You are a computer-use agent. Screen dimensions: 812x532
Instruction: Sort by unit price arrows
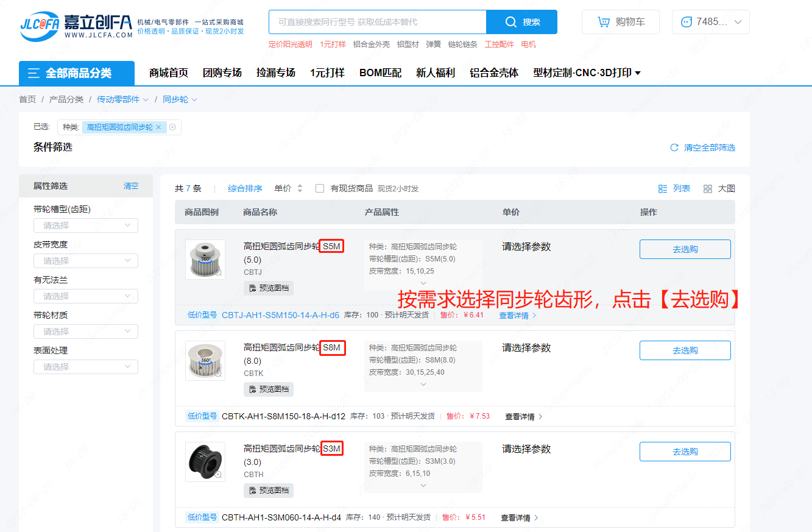coord(300,189)
